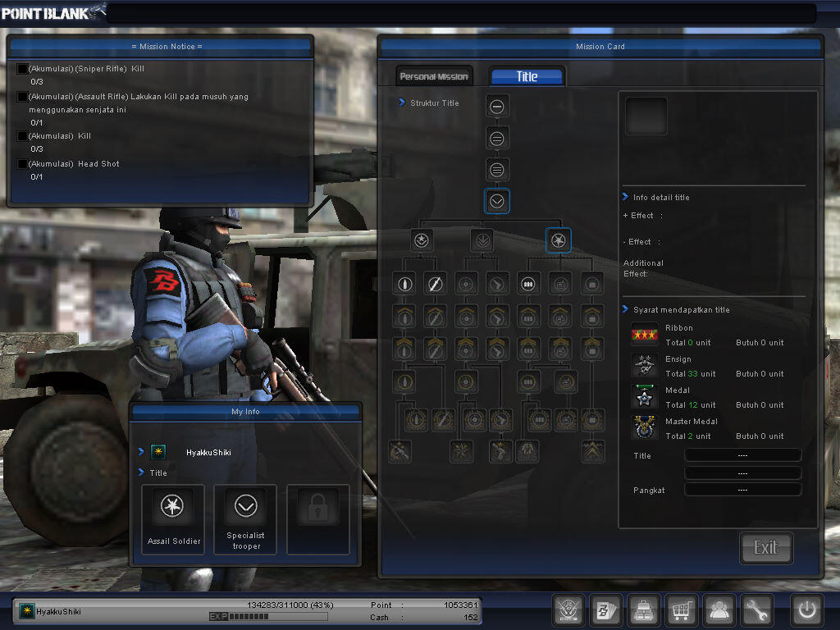
Task: Open the community people icon
Action: (719, 610)
